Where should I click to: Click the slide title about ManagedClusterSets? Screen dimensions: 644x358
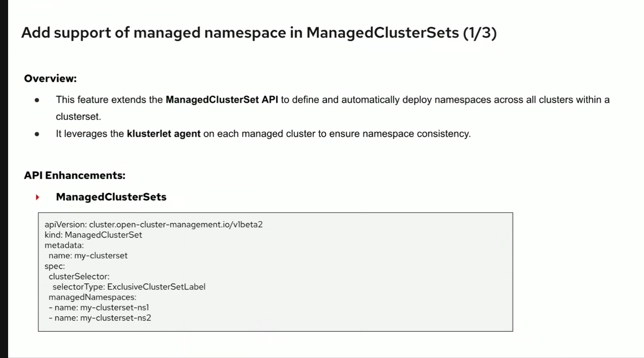(x=259, y=33)
